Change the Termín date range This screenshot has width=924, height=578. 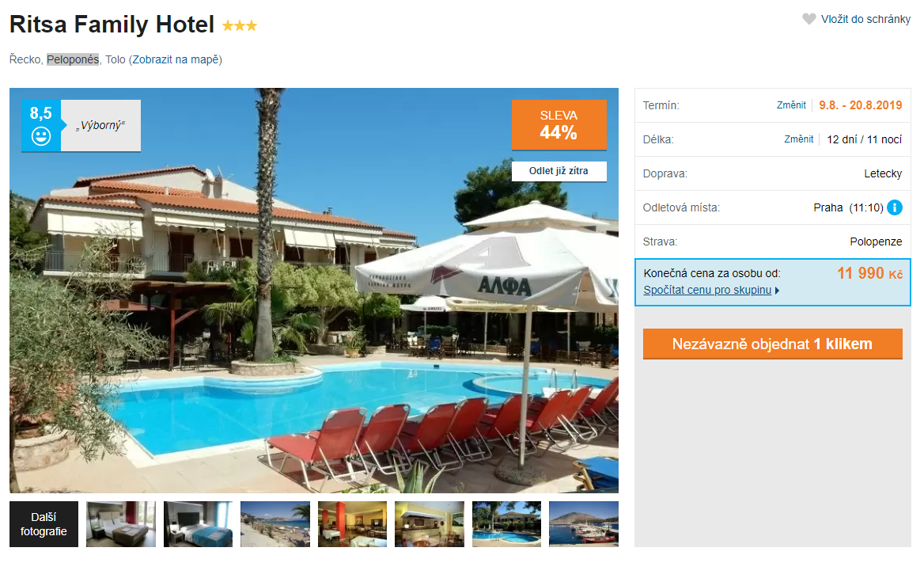tap(791, 105)
